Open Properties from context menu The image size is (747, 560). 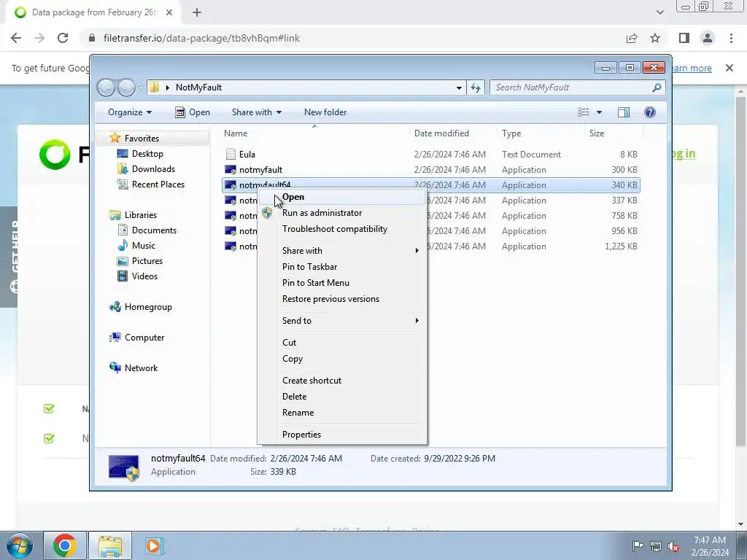click(x=301, y=435)
